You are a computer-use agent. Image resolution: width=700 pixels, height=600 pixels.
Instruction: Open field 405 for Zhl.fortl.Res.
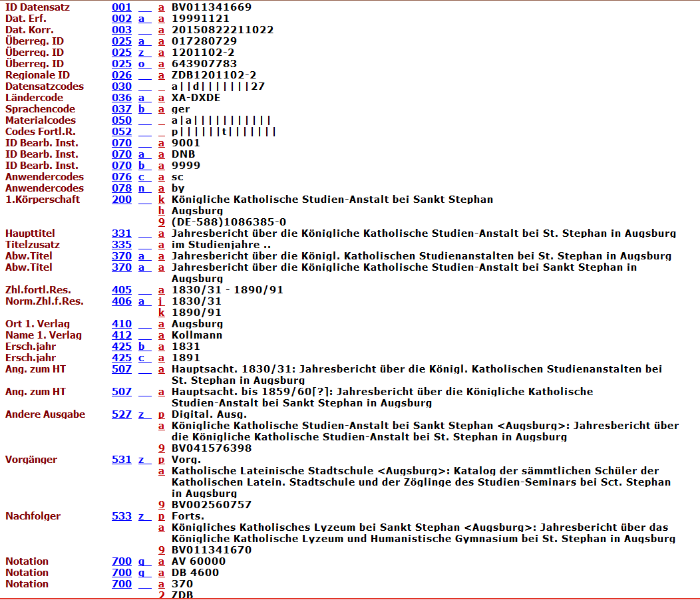pyautogui.click(x=122, y=290)
